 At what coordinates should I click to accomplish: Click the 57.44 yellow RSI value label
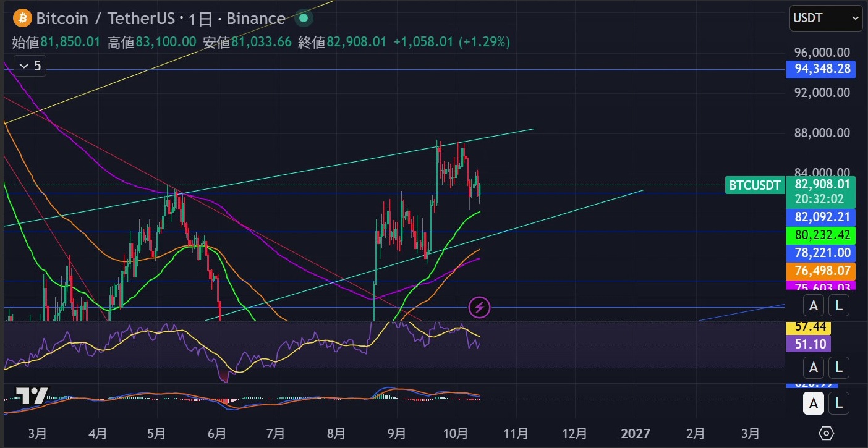click(x=808, y=328)
